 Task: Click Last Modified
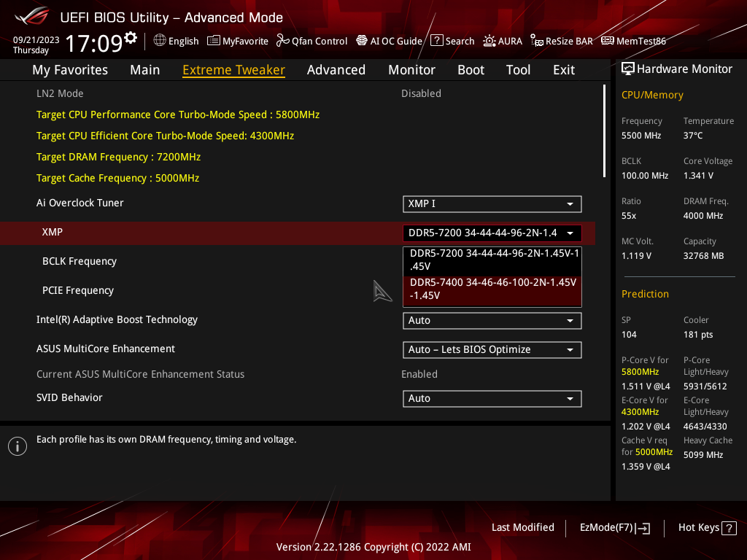click(522, 527)
